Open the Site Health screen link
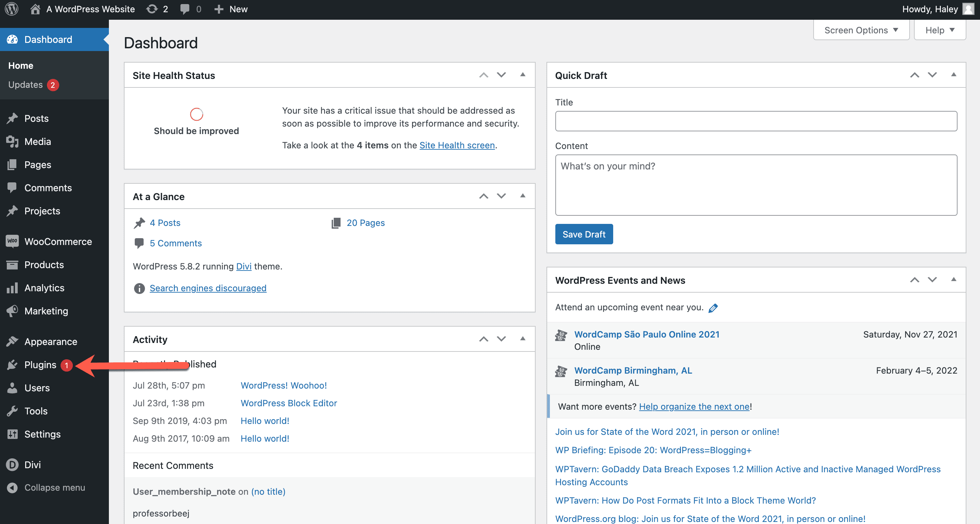 [457, 145]
